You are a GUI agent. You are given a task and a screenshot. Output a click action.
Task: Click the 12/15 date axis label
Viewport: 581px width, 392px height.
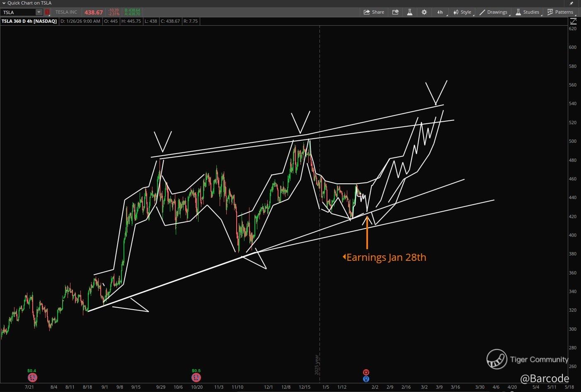305,387
